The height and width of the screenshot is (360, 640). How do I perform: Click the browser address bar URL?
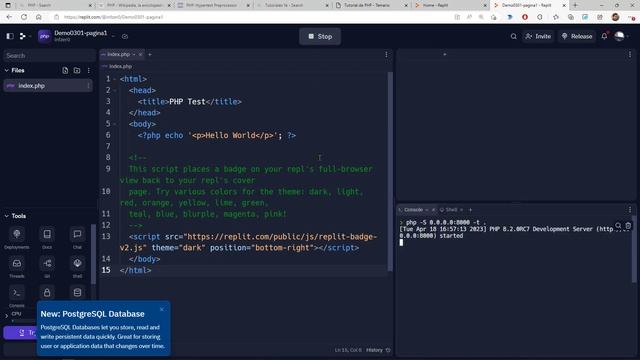pyautogui.click(x=113, y=17)
